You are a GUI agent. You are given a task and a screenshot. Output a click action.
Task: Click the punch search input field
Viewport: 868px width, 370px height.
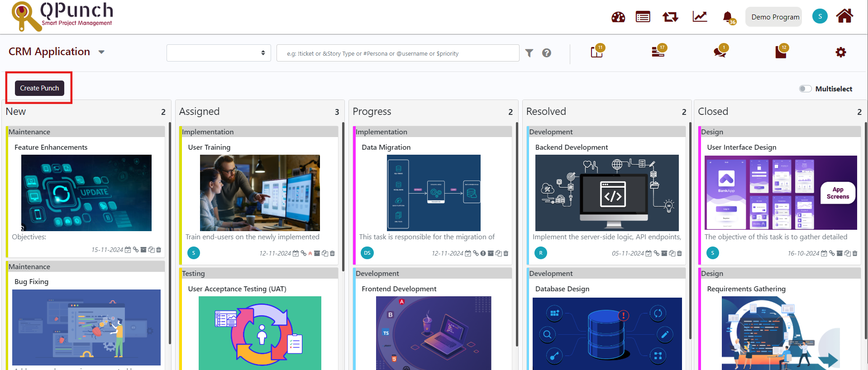(x=398, y=53)
